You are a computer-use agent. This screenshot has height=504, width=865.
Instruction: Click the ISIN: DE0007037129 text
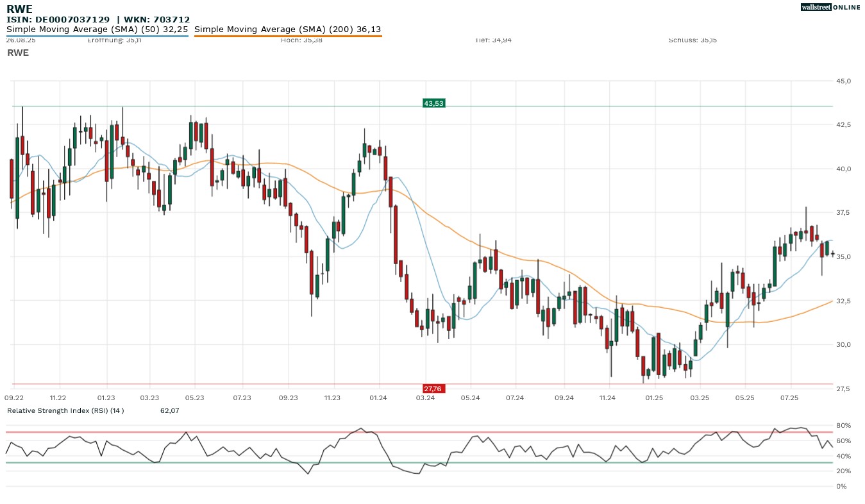click(58, 20)
